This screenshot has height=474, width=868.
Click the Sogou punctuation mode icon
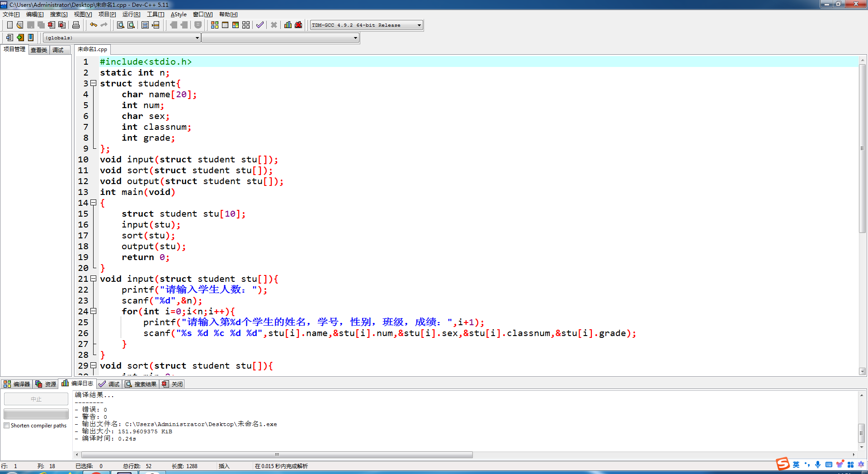(x=807, y=465)
